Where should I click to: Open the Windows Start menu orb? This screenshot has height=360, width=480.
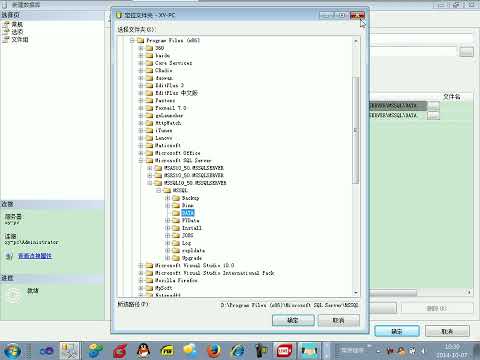[12, 351]
